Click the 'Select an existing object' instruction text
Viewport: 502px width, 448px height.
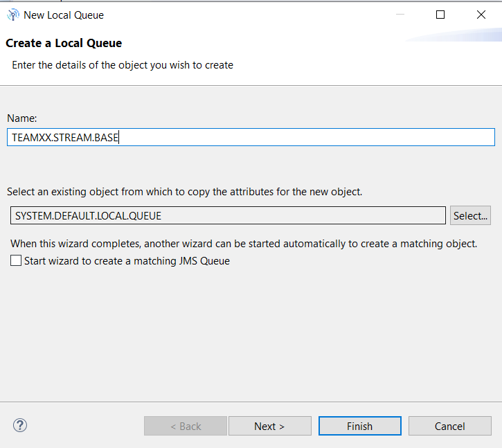pyautogui.click(x=184, y=191)
